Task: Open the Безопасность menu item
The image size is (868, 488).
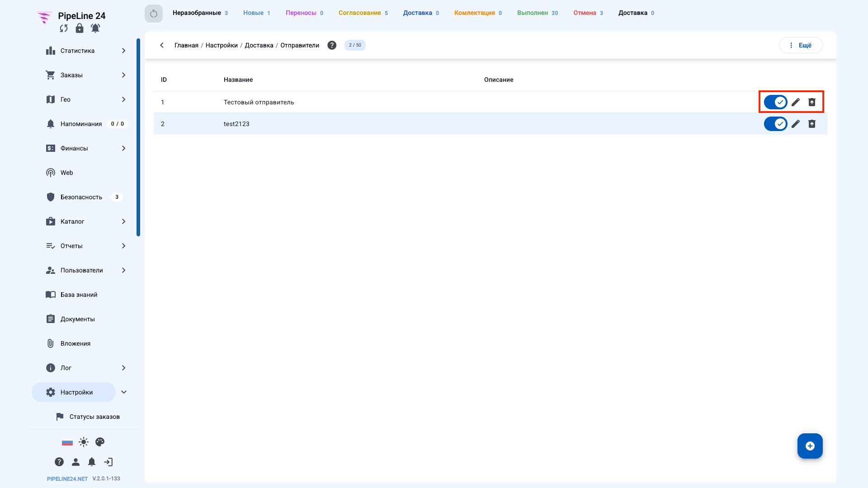Action: pos(80,197)
